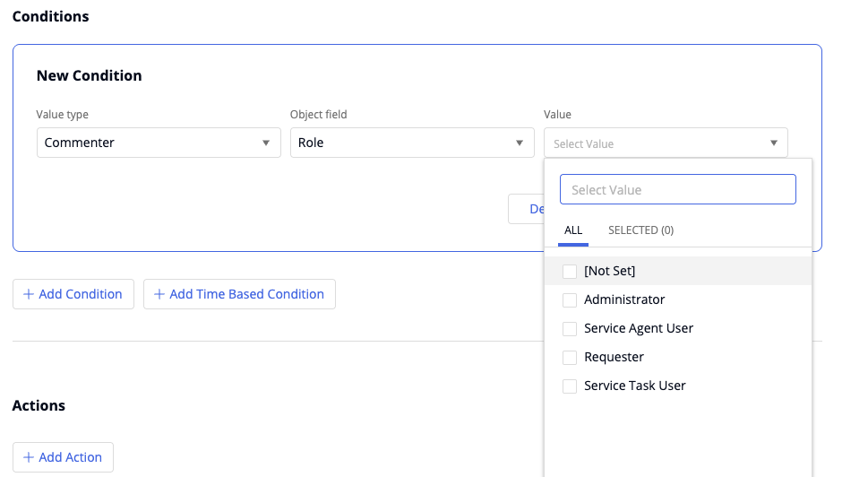Switch to the SELECTED (0) tab
The width and height of the screenshot is (868, 477).
pyautogui.click(x=640, y=230)
